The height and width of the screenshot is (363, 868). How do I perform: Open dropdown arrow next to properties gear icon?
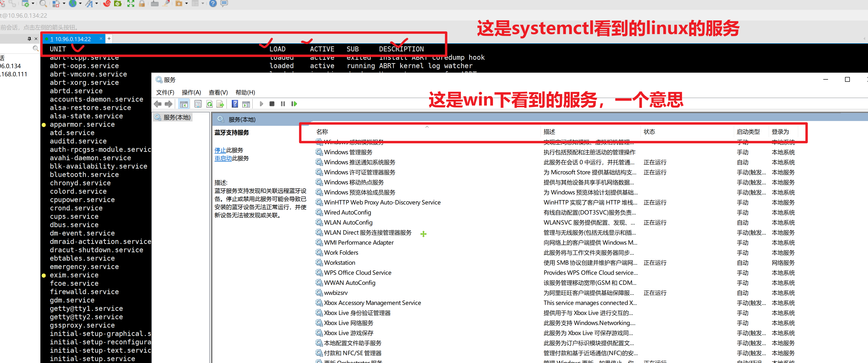point(33,4)
